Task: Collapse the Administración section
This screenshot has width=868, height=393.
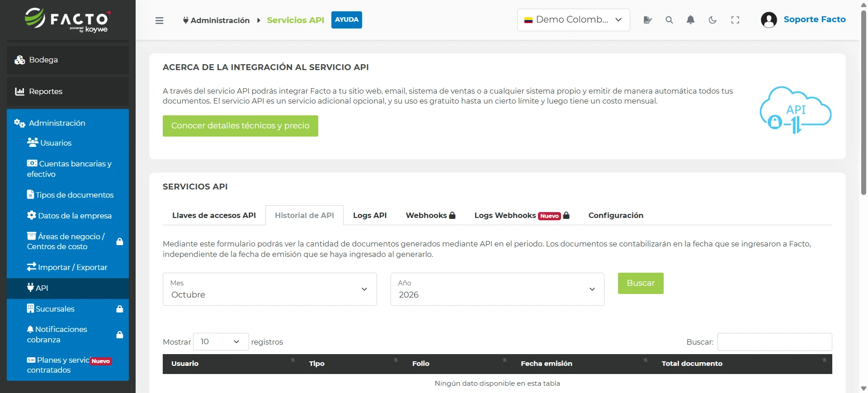Action: (x=68, y=123)
